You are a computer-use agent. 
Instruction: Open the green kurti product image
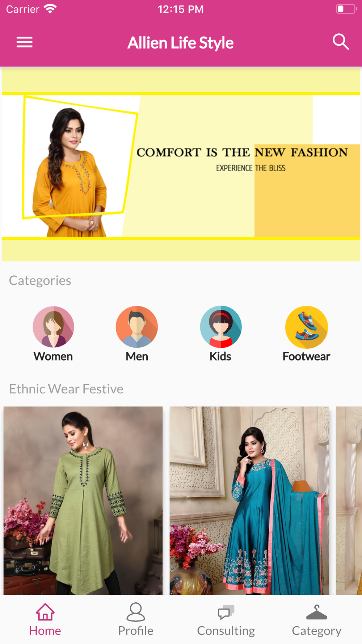(x=83, y=501)
